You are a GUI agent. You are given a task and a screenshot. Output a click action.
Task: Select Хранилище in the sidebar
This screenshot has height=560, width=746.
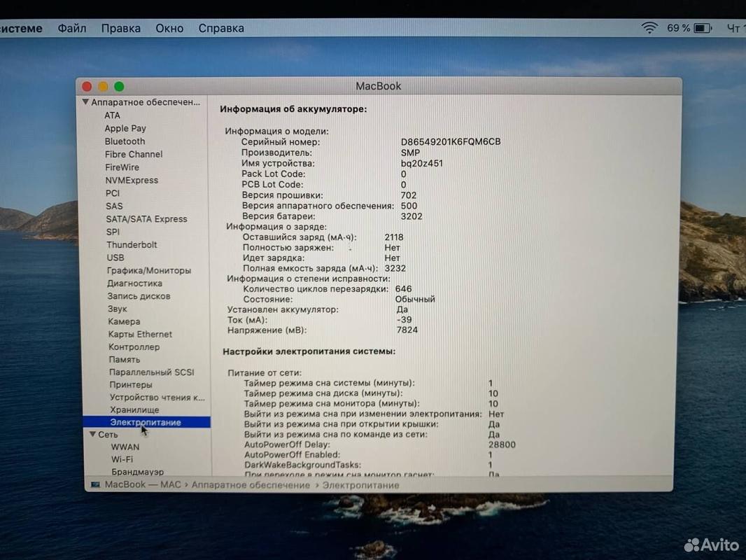point(134,409)
